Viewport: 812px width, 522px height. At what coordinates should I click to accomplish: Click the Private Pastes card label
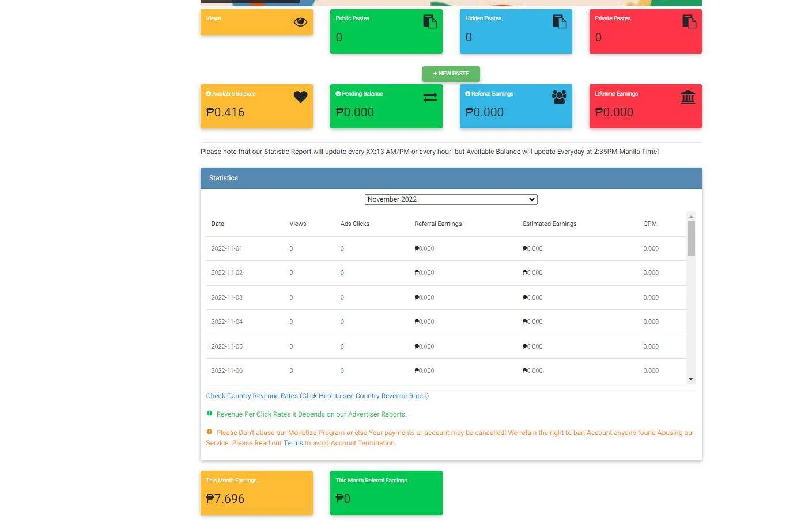[613, 18]
